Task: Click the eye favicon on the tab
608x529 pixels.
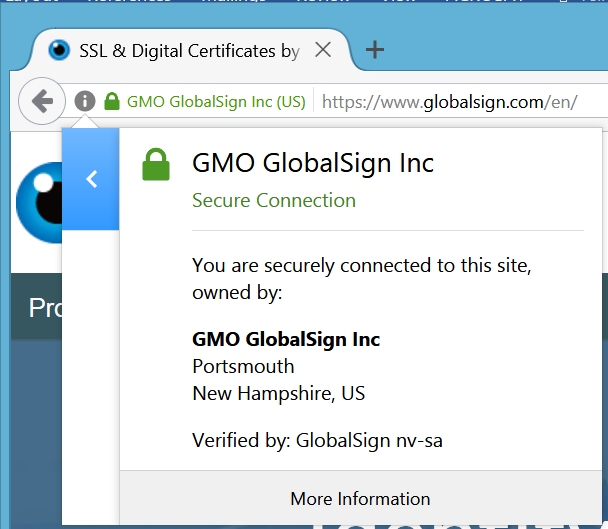Action: 60,50
